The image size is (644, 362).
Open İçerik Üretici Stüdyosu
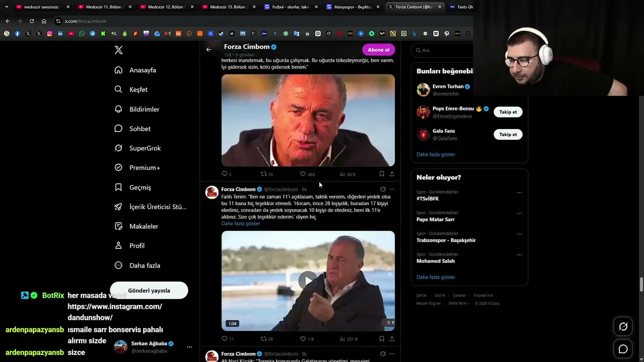tap(150, 207)
